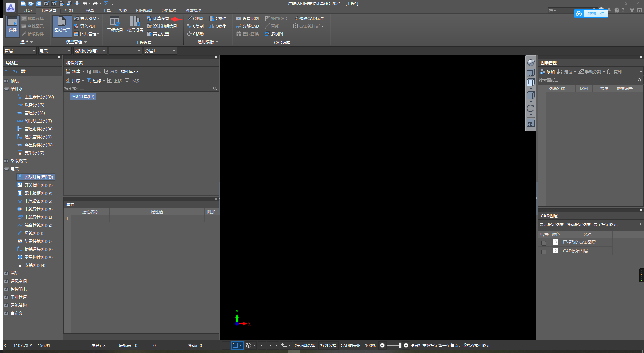Open the 电气 discipline dropdown
Screen dimensions: 644x353
tap(55, 51)
